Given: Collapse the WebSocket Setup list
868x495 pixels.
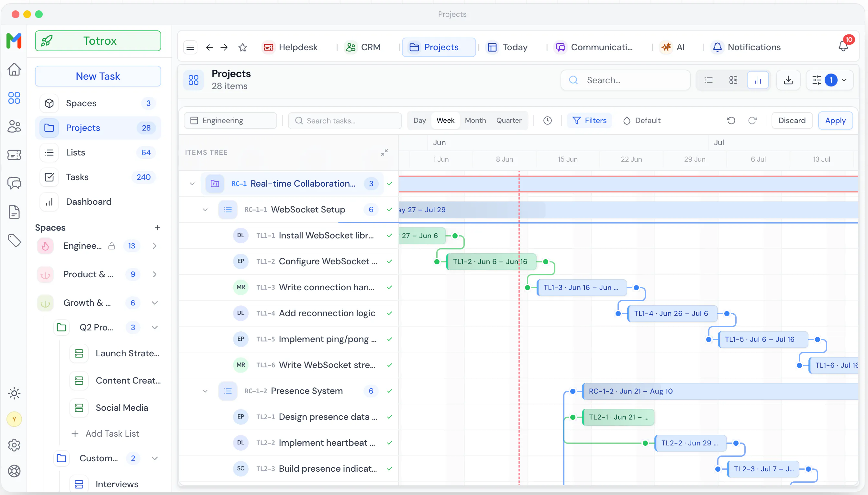Looking at the screenshot, I should [x=205, y=209].
